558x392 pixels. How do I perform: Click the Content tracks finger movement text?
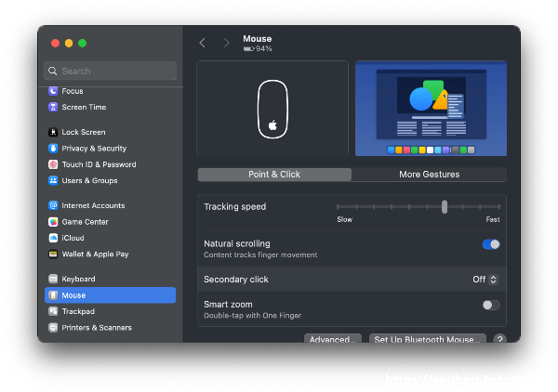tap(260, 255)
